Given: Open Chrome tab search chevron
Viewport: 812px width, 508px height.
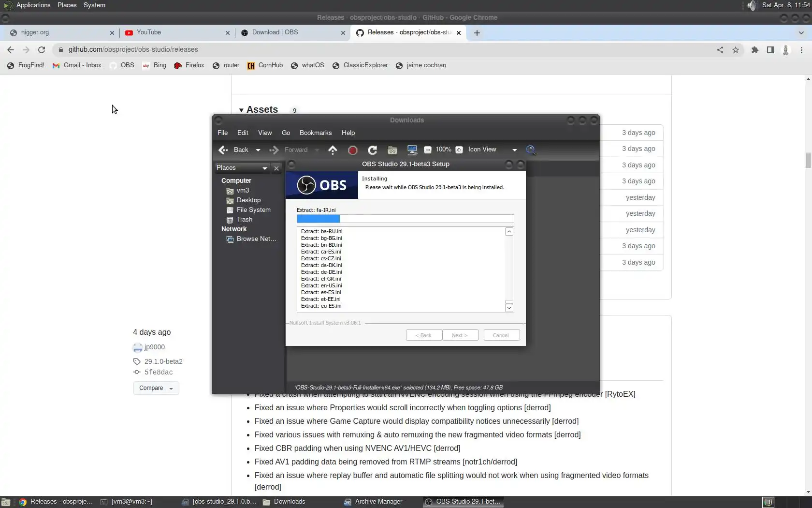Looking at the screenshot, I should 801,33.
